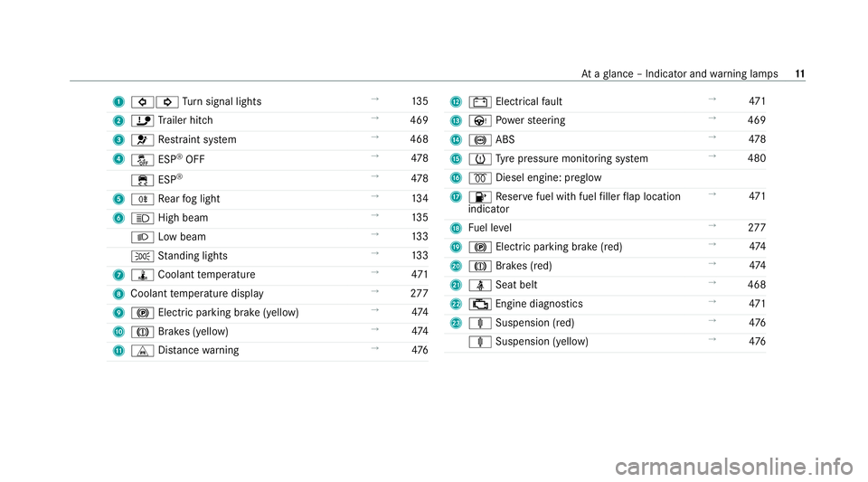Follow the arrow next to Fuel level
Viewport: 868px width, 482px height.
[712, 226]
